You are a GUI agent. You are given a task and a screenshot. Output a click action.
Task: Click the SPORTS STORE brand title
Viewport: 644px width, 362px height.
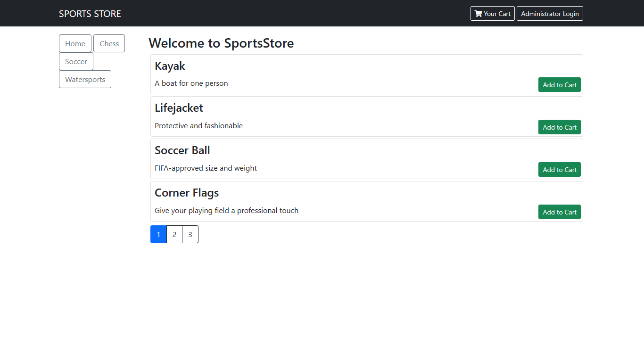point(90,14)
